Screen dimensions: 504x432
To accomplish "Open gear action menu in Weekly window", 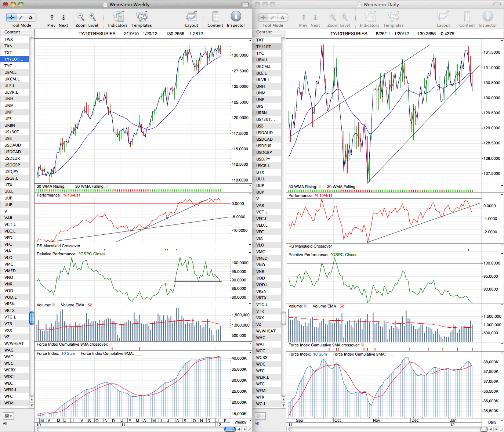I will tap(8, 416).
